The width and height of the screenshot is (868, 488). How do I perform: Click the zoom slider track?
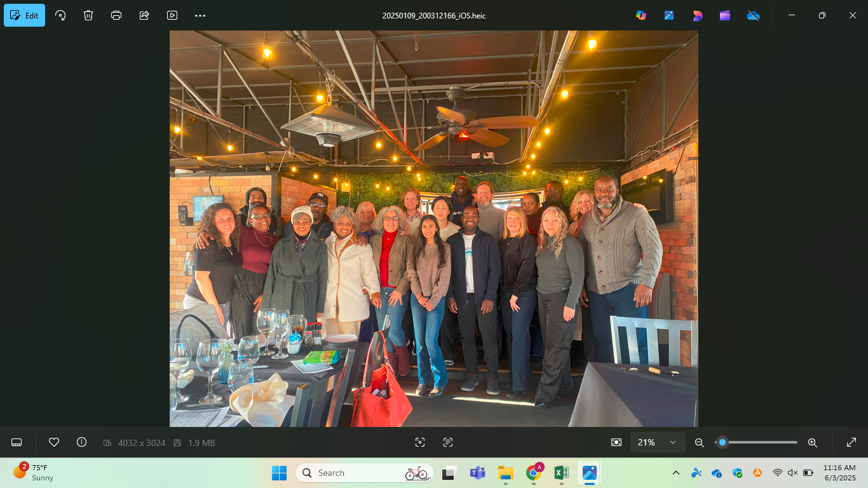coord(763,442)
